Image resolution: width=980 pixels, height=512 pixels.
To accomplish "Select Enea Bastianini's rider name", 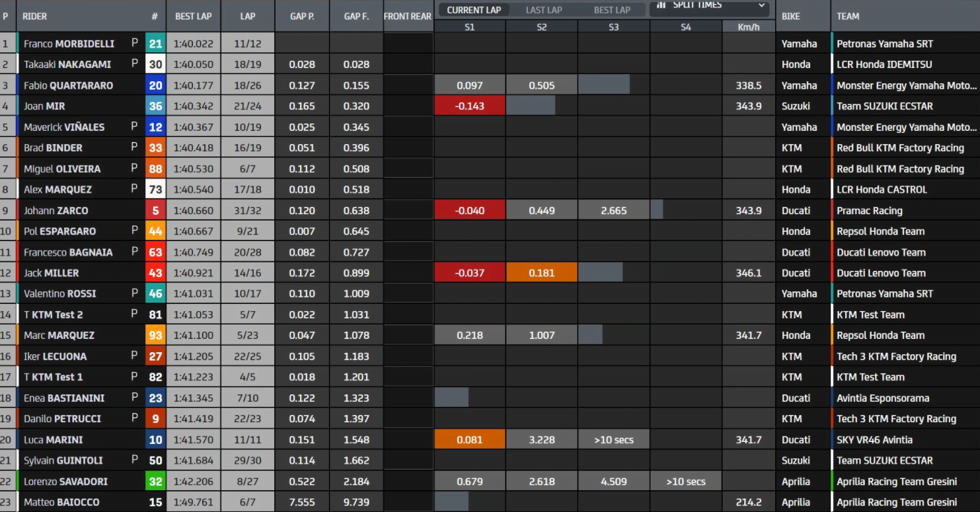I will (64, 398).
